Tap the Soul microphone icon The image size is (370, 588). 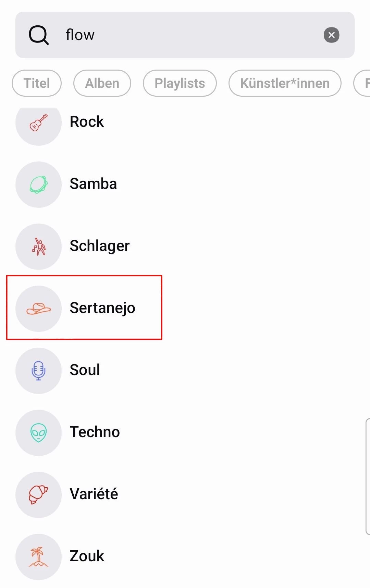tap(38, 371)
